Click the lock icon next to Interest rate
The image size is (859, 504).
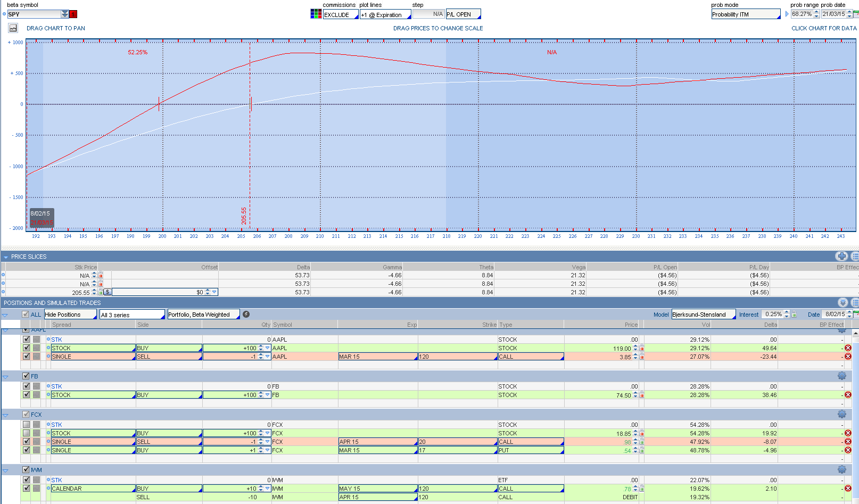click(x=794, y=315)
